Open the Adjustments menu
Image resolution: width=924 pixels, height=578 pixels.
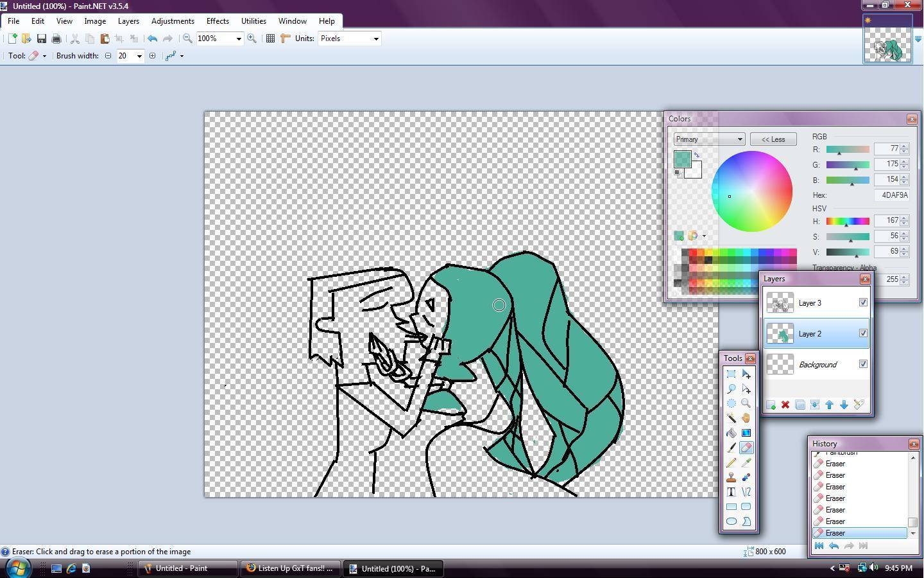click(173, 21)
